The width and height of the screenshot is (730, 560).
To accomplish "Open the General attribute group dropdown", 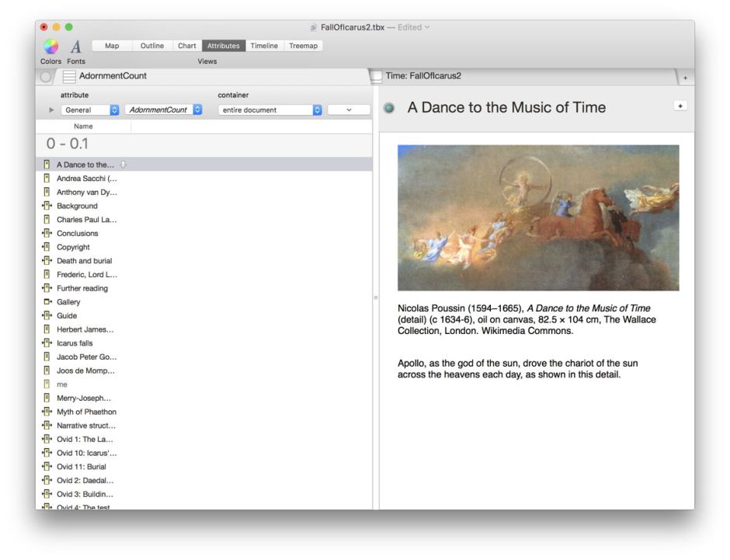I will click(x=91, y=110).
